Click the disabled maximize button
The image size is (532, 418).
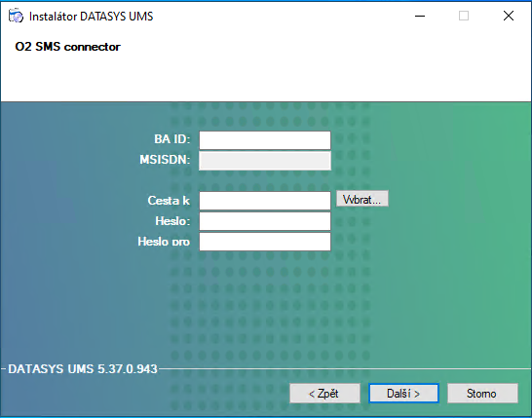(x=464, y=16)
